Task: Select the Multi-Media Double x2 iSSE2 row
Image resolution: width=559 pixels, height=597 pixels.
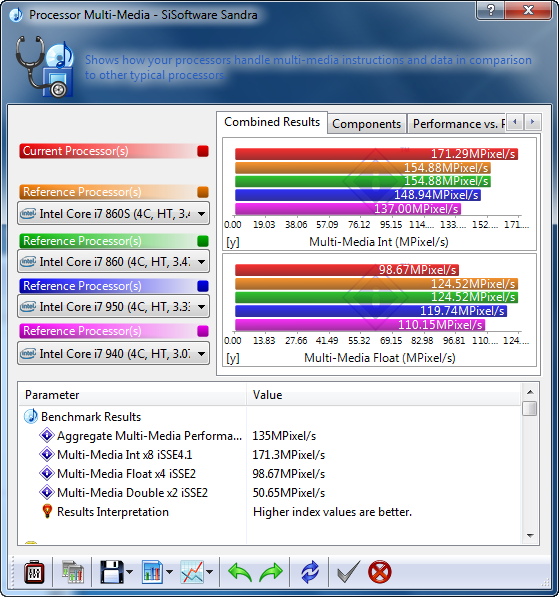Action: [270, 493]
